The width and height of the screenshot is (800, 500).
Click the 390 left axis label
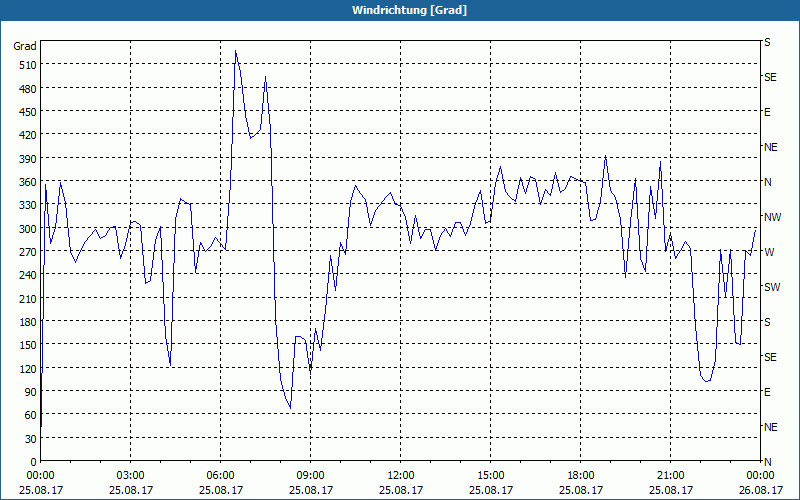click(x=28, y=159)
